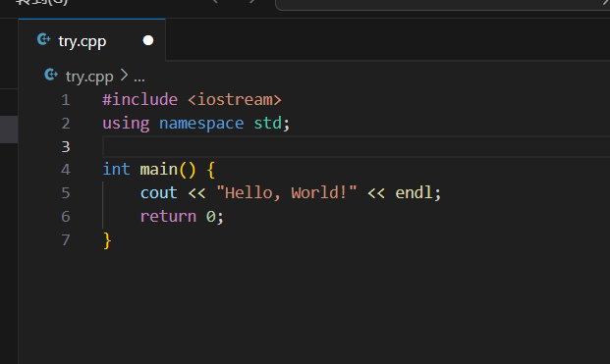Screen dimensions: 610x364
Task: Select the try.cpp editor tab
Action: pyautogui.click(x=91, y=40)
